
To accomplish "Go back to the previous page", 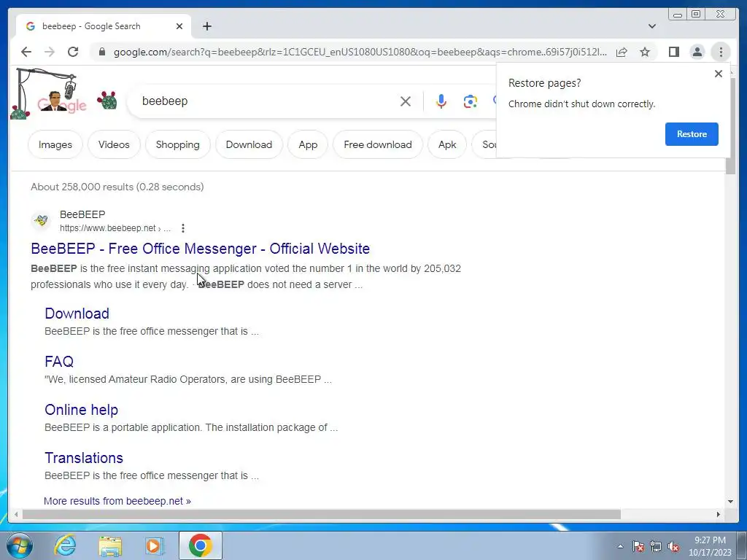I will 26,52.
